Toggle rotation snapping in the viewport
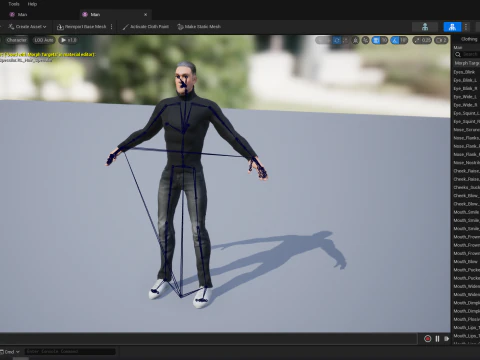Viewport: 480px width, 360px height. point(395,40)
